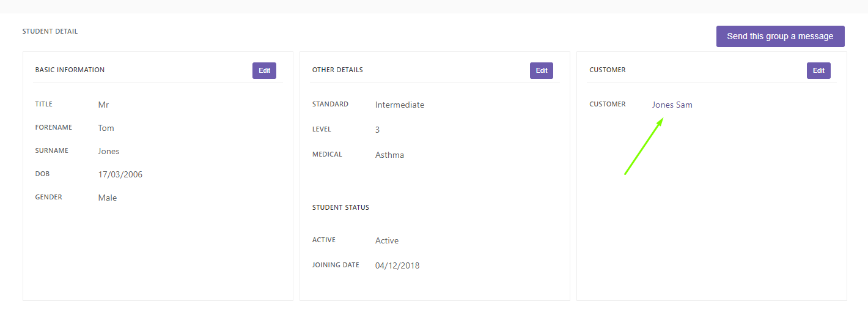Click Send this group a message button
The image size is (868, 326).
pos(780,36)
